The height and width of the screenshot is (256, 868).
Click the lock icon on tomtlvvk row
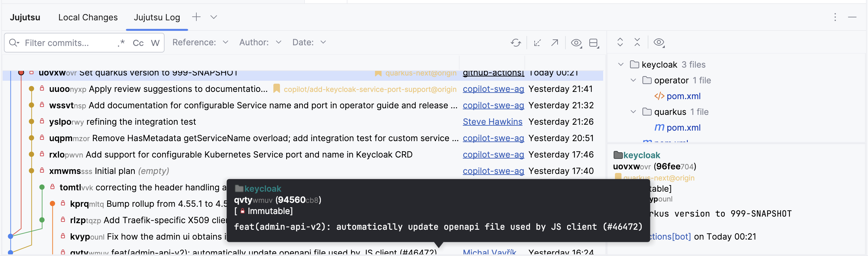click(x=52, y=187)
